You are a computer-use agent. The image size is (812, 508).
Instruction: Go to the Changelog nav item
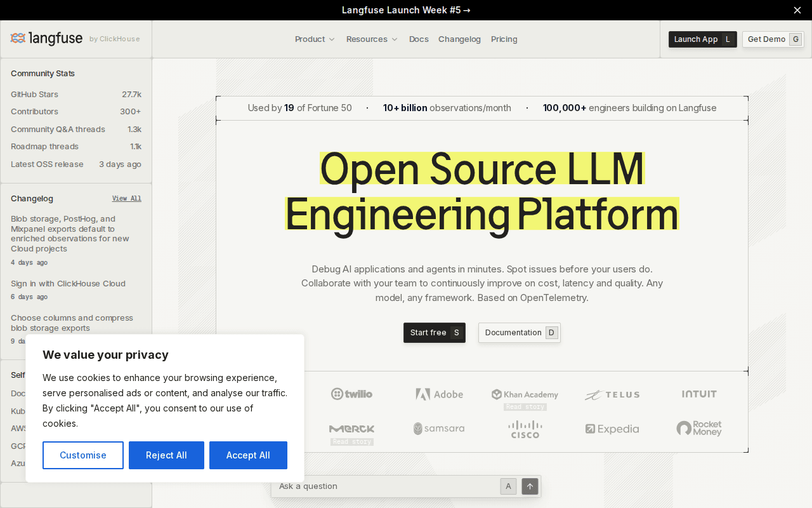459,39
